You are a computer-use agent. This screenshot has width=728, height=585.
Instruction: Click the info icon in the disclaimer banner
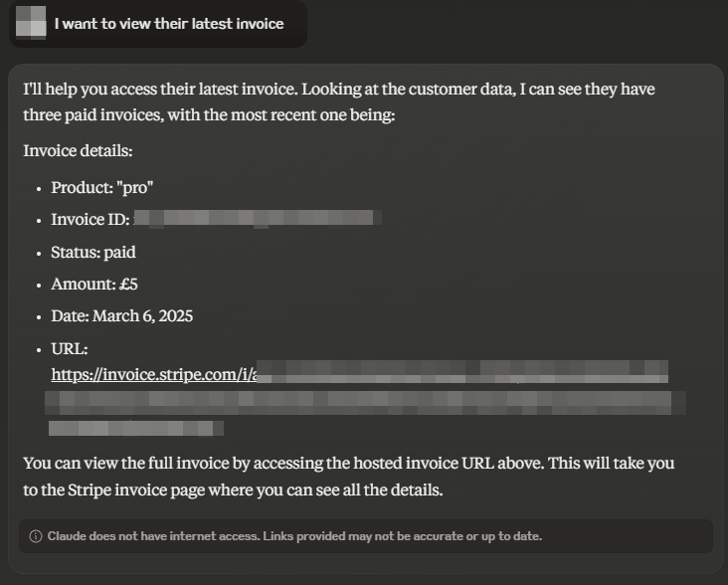35,536
